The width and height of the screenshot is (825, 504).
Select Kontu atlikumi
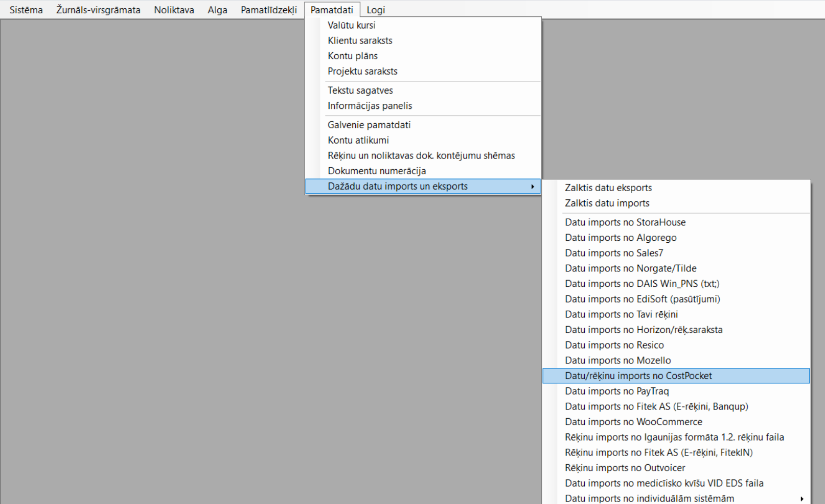[423, 140]
